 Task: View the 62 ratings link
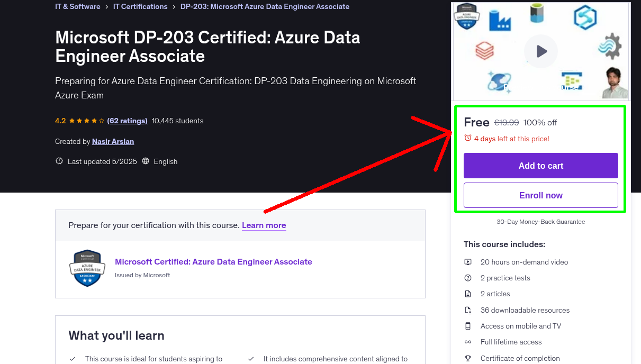click(127, 121)
